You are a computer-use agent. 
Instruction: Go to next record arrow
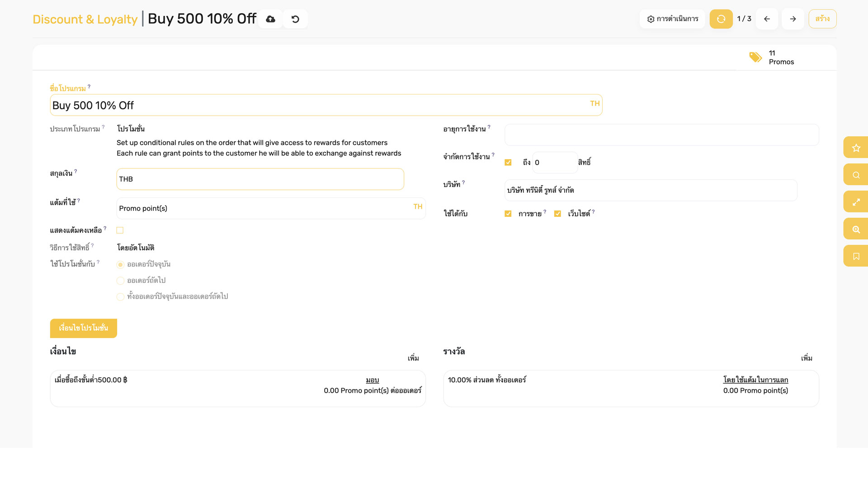tap(793, 19)
